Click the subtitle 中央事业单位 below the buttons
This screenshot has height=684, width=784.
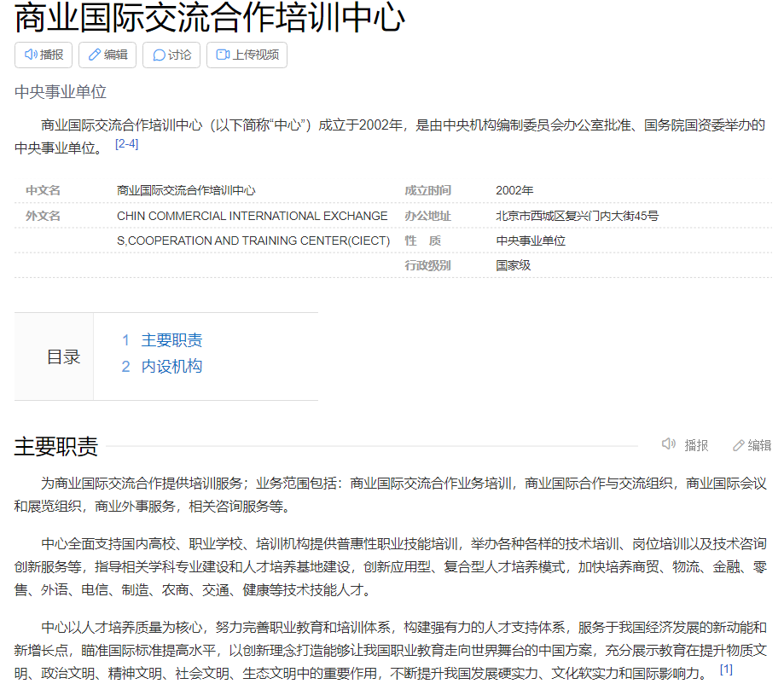[x=61, y=92]
